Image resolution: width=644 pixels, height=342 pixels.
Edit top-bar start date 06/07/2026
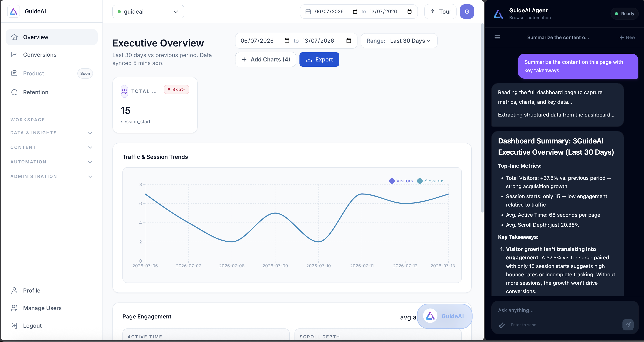329,12
